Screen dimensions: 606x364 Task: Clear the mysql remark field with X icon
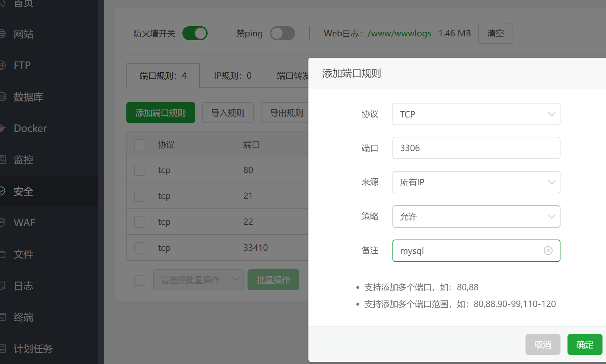point(548,251)
